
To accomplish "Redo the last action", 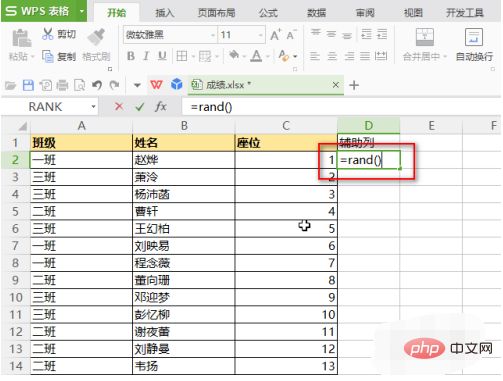I will tap(114, 85).
